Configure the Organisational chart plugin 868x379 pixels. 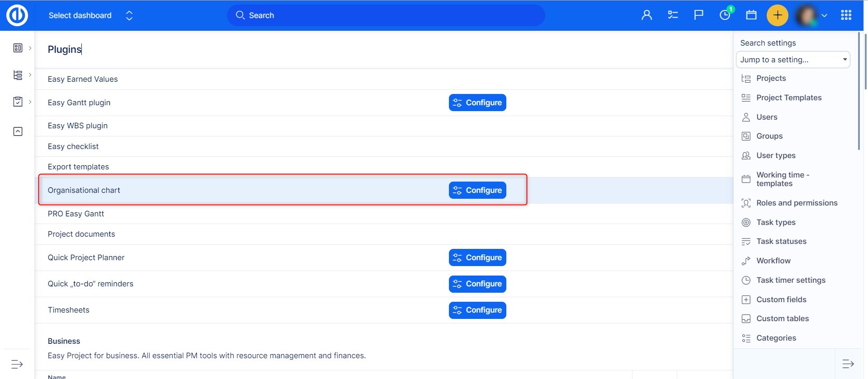point(477,190)
